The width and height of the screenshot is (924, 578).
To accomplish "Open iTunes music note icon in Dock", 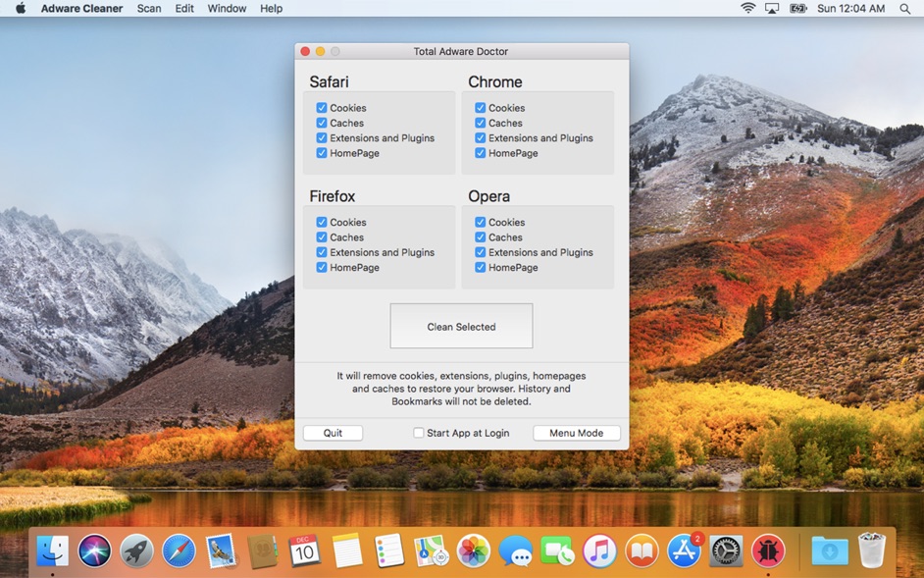I will click(x=599, y=551).
